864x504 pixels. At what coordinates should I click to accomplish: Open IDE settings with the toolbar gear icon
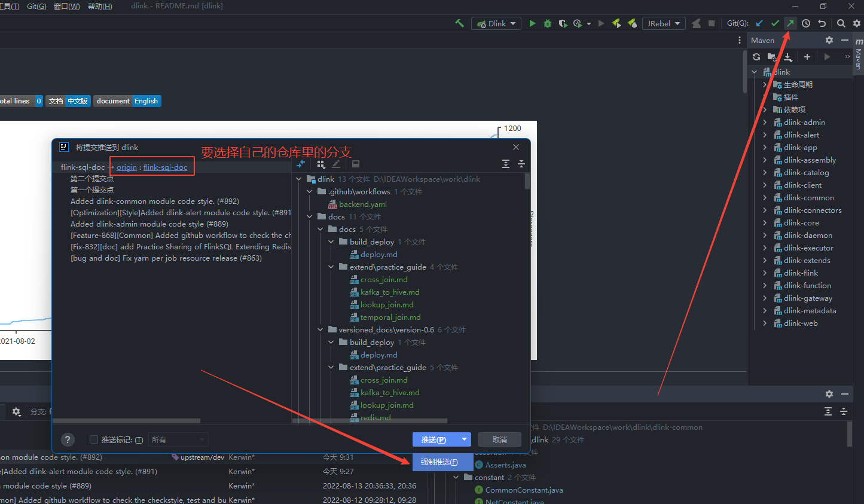(x=856, y=23)
